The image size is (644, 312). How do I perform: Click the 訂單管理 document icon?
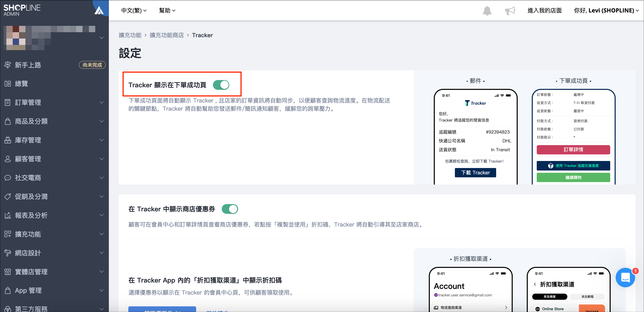[x=7, y=102]
